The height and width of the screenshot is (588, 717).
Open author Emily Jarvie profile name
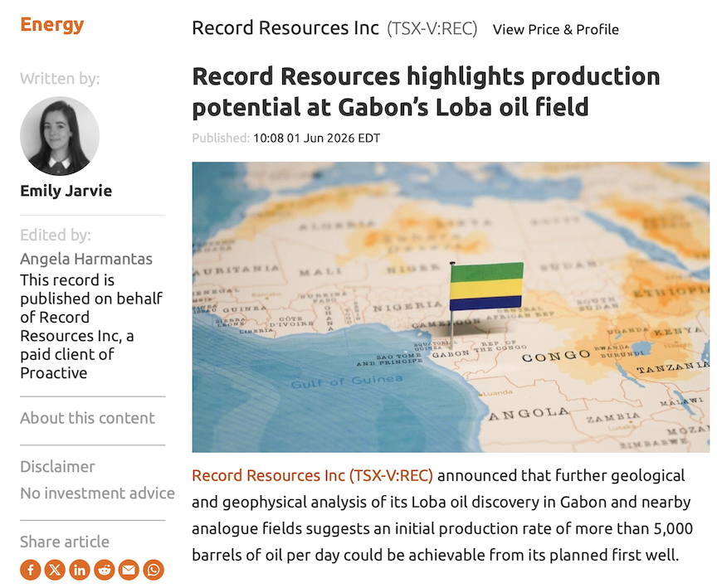point(66,191)
